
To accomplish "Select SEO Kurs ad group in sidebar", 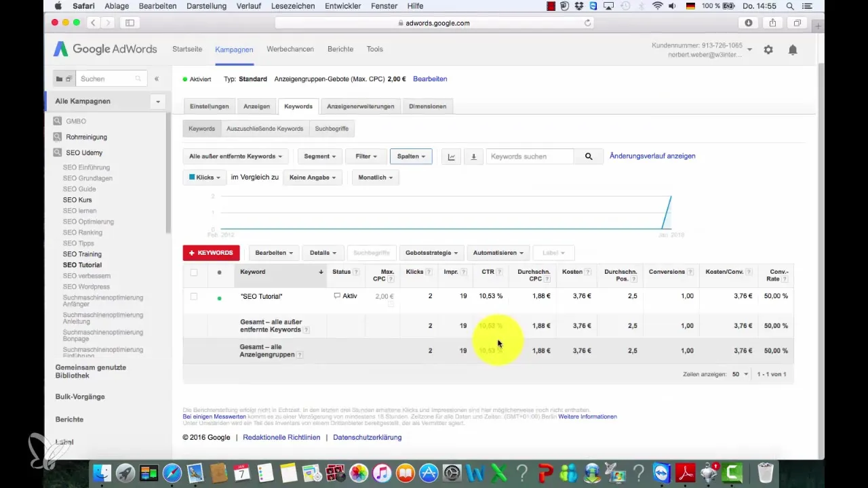I will pyautogui.click(x=77, y=200).
